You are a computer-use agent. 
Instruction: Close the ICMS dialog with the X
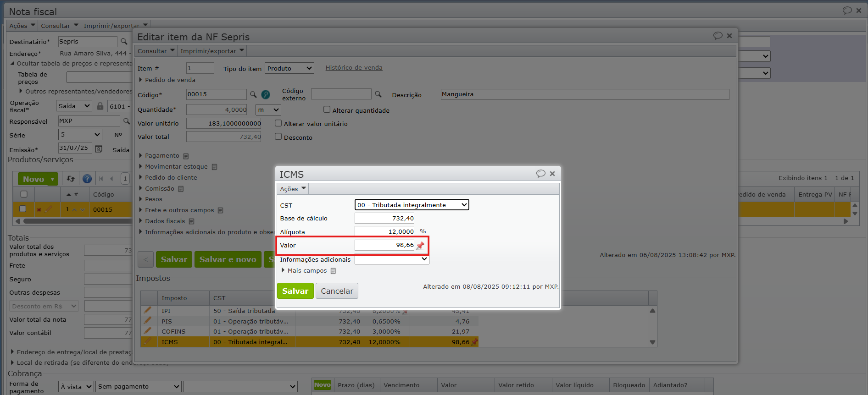pyautogui.click(x=552, y=174)
